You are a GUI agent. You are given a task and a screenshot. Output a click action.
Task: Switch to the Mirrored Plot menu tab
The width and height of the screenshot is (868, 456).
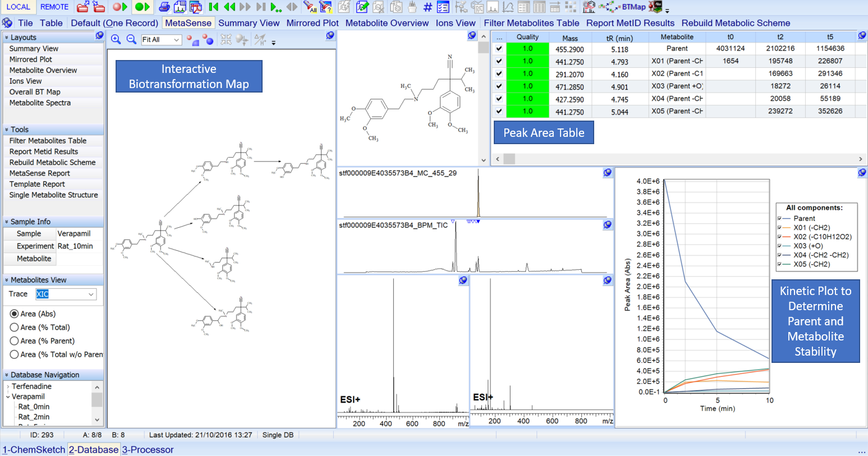[x=312, y=23]
